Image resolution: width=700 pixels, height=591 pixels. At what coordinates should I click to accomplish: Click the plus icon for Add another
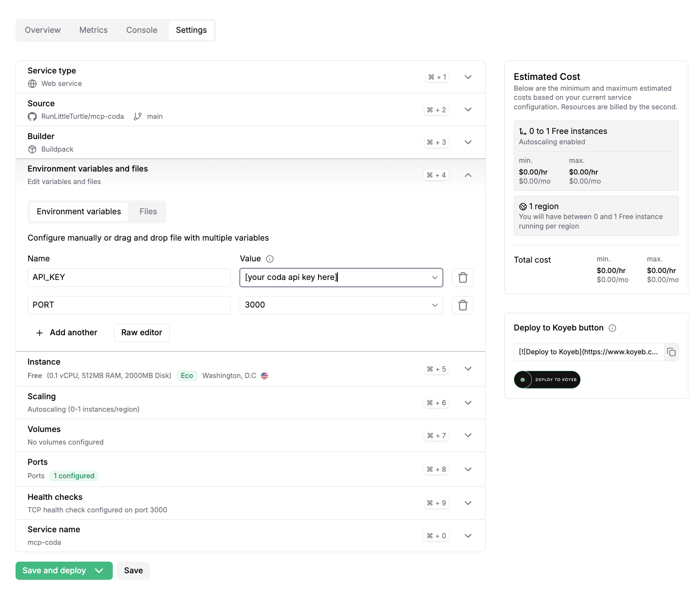pos(40,333)
